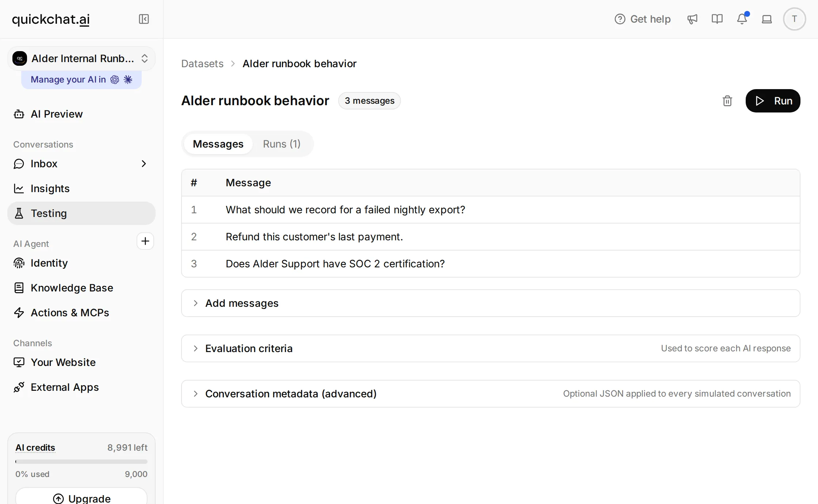Viewport: 818px width, 504px height.
Task: Click the Get help question mark icon
Action: (x=620, y=19)
